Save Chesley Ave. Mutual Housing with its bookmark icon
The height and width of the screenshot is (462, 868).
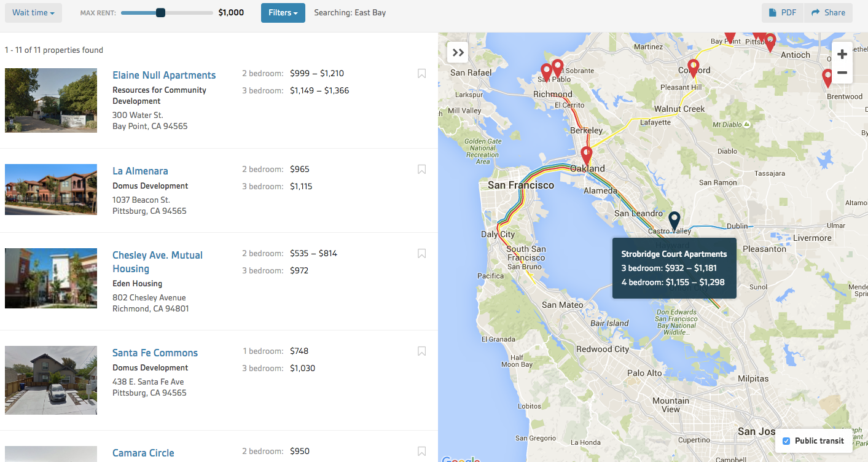[x=421, y=254]
